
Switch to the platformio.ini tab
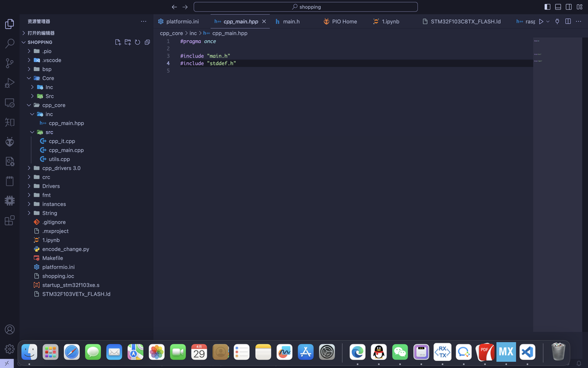pos(182,22)
